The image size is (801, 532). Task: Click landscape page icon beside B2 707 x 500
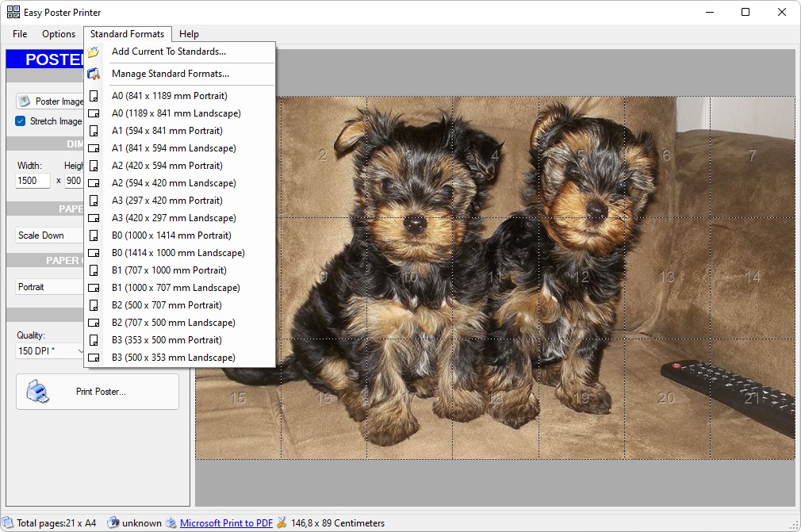pos(94,323)
